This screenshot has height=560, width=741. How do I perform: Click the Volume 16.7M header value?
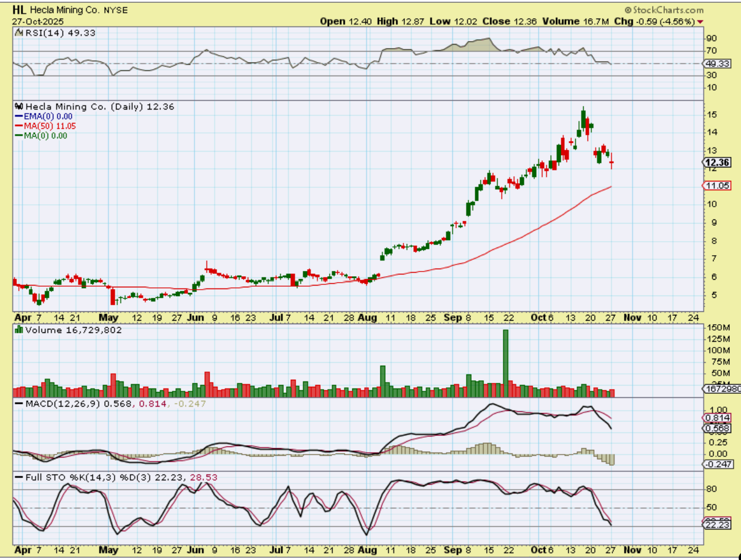point(575,21)
